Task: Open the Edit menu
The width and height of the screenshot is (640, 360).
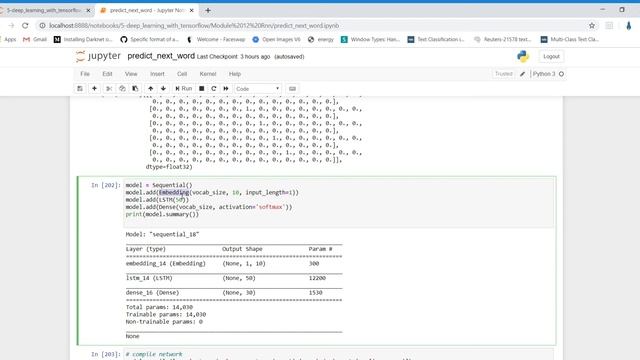Action: (x=107, y=74)
